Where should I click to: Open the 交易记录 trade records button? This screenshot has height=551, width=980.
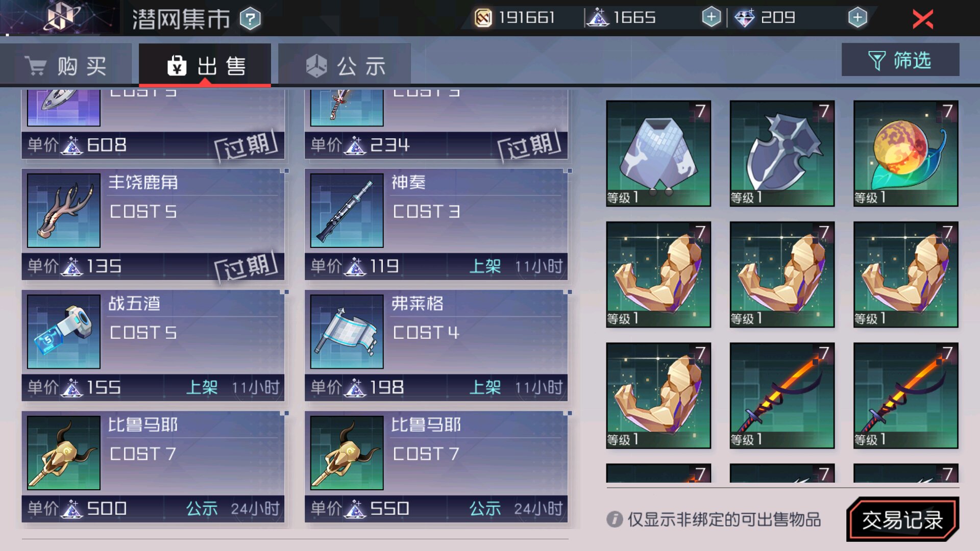pos(902,519)
